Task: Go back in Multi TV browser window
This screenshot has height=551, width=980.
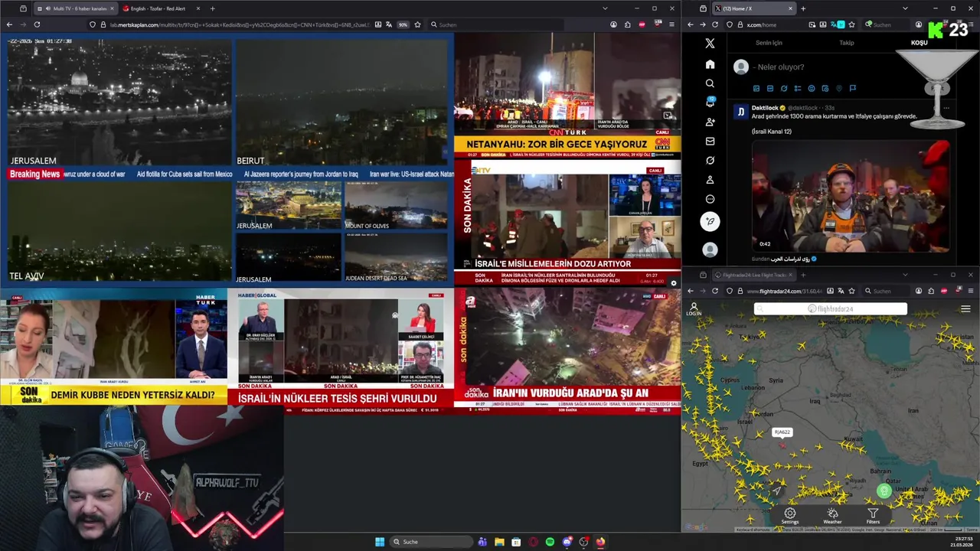Action: click(x=9, y=24)
